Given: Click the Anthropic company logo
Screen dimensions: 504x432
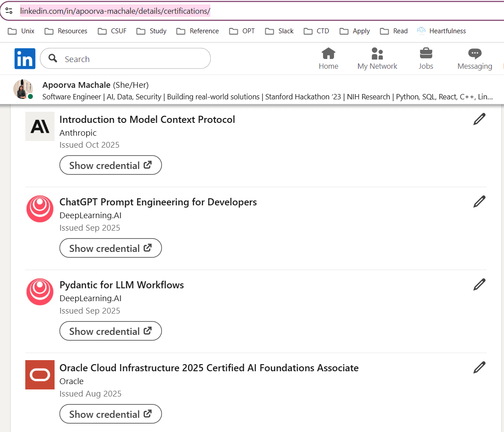Looking at the screenshot, I should pos(40,126).
